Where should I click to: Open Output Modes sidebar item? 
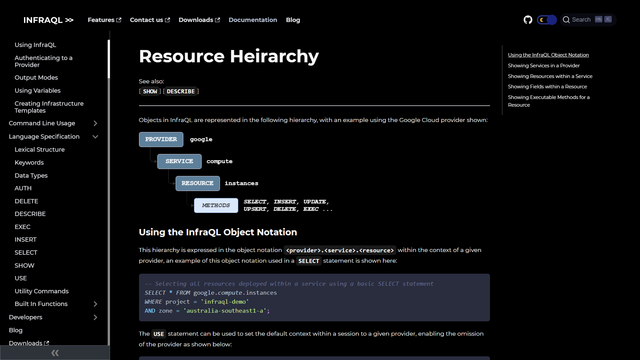(36, 78)
